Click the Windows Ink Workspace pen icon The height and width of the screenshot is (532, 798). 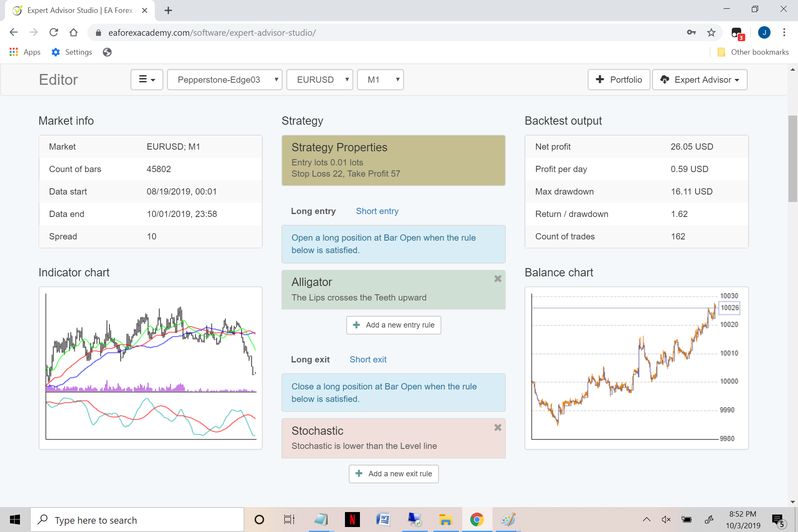click(x=709, y=520)
